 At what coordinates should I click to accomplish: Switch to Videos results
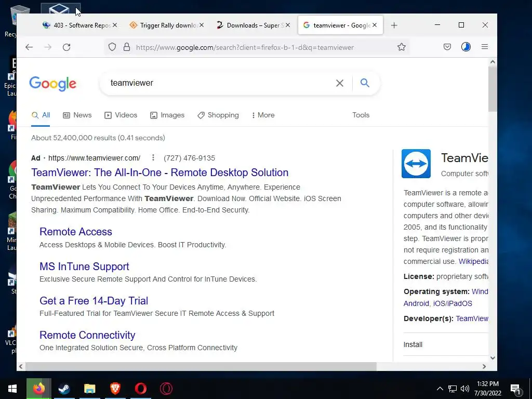(121, 115)
